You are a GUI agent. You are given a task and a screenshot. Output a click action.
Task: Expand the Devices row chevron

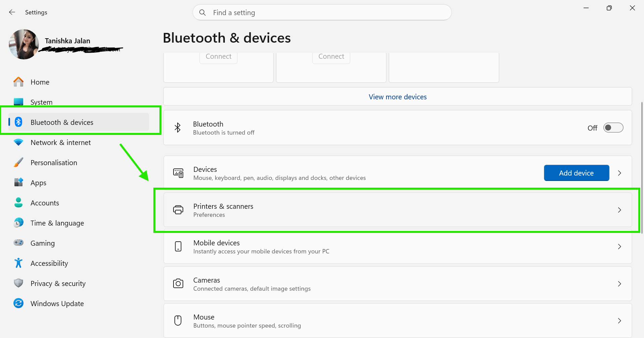pyautogui.click(x=620, y=173)
